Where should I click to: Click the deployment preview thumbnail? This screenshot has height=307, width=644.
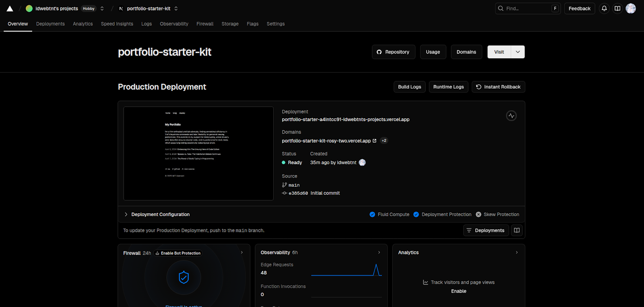tap(198, 153)
